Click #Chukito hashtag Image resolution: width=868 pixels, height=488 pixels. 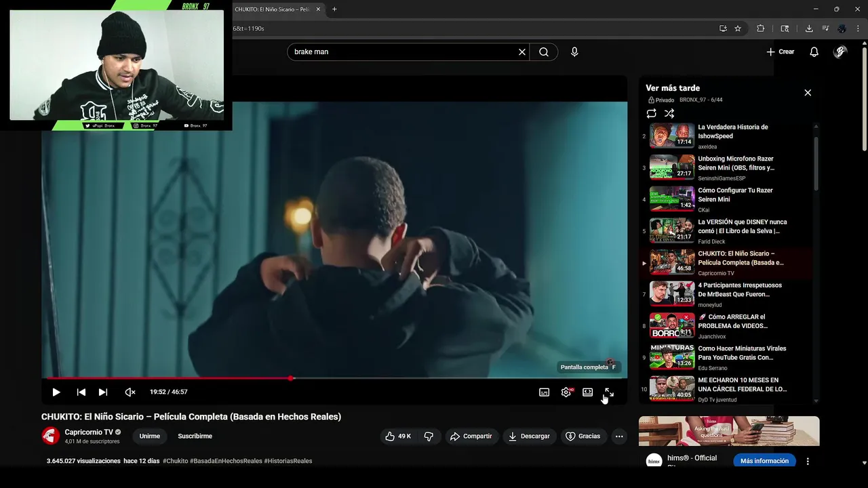click(175, 461)
